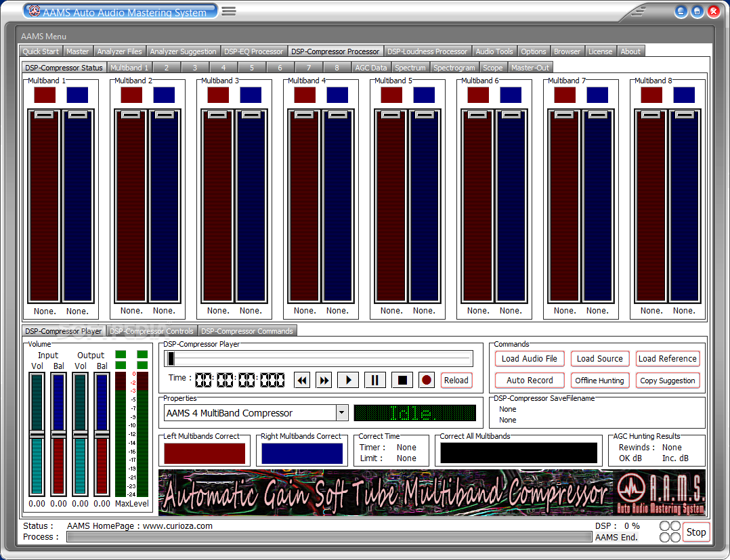Image resolution: width=730 pixels, height=560 pixels.
Task: Click the Input Vol slider
Action: pyautogui.click(x=37, y=434)
